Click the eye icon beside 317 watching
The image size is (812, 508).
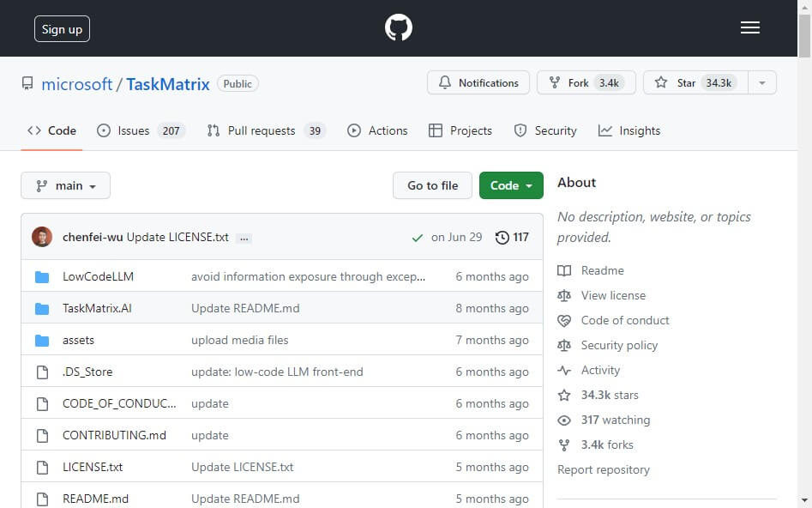click(564, 420)
